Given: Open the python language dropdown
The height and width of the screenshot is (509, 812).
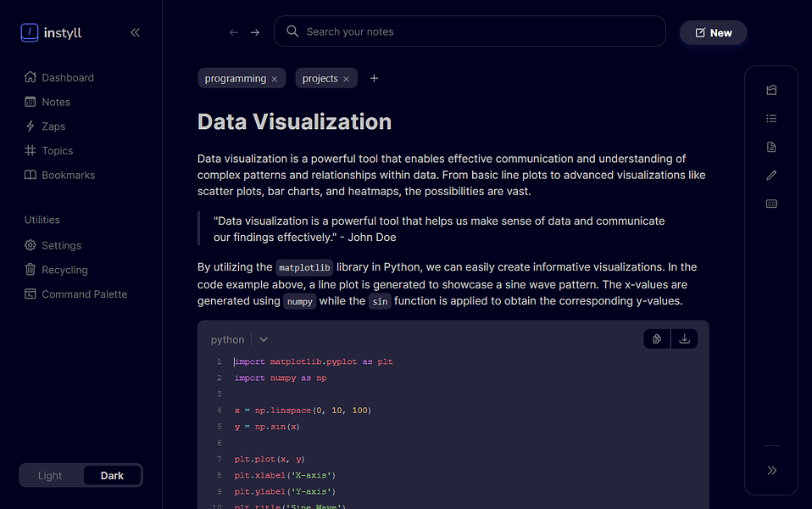Looking at the screenshot, I should coord(264,339).
